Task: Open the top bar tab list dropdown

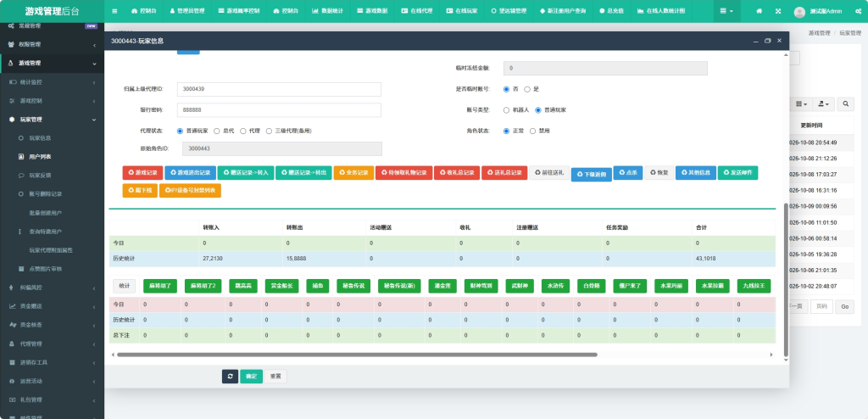Action: click(726, 11)
